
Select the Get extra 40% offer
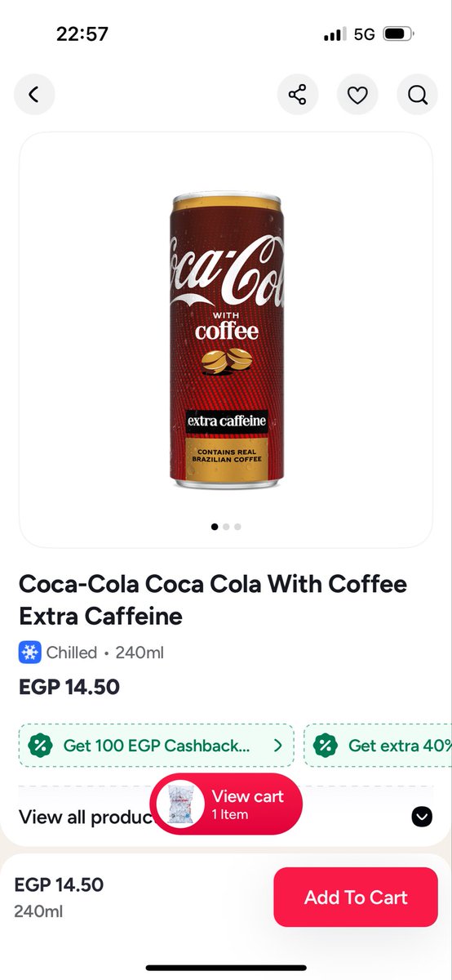(x=378, y=746)
